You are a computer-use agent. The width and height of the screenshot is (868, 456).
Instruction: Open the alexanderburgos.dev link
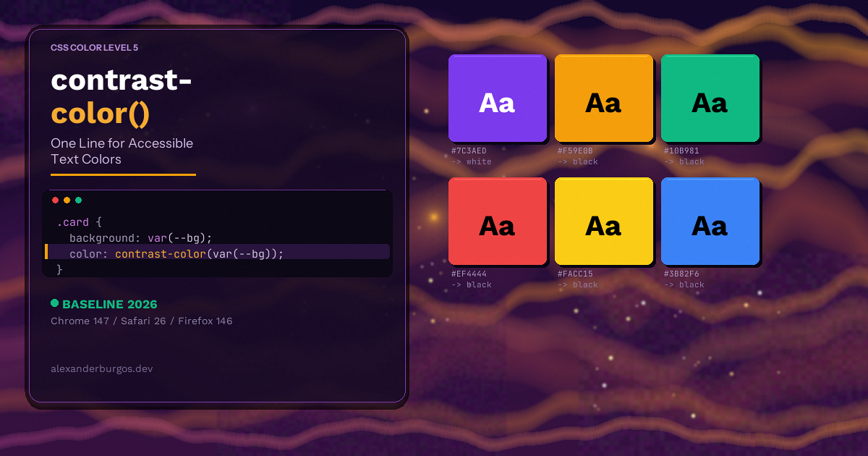click(102, 369)
